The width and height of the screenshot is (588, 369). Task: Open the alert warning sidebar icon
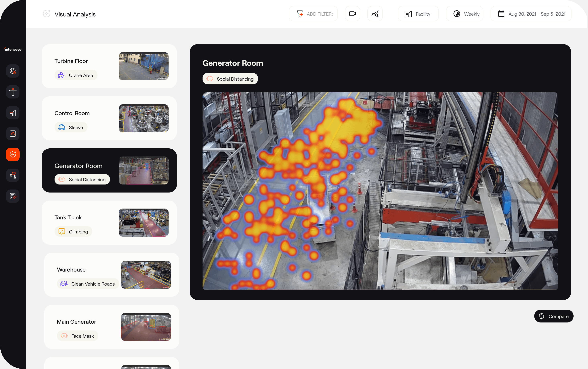click(13, 134)
